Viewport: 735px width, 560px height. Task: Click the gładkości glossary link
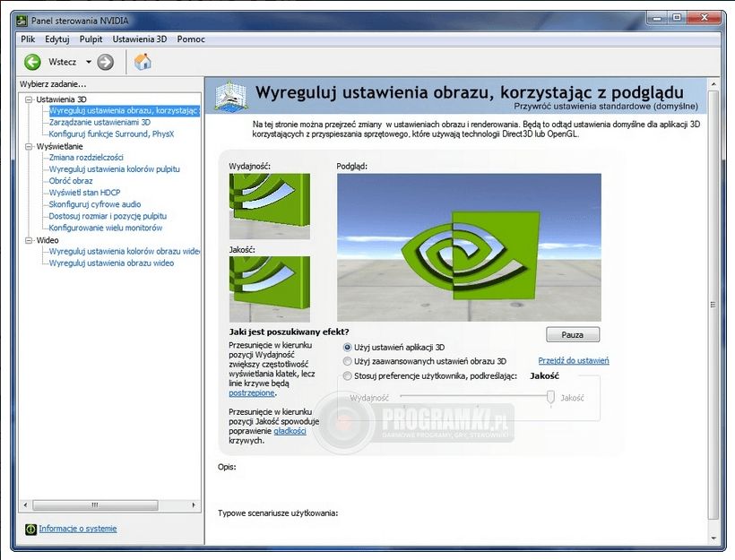(290, 431)
